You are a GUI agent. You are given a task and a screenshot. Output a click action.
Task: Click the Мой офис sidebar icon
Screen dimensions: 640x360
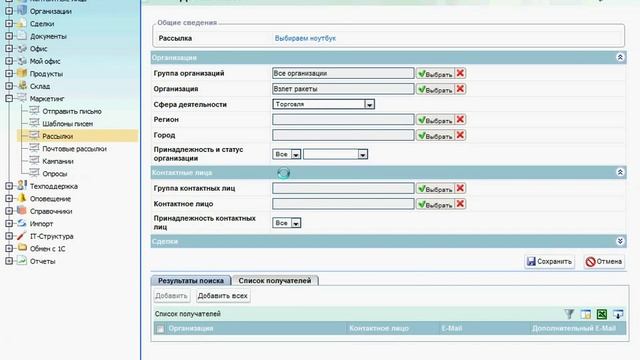[x=22, y=61]
